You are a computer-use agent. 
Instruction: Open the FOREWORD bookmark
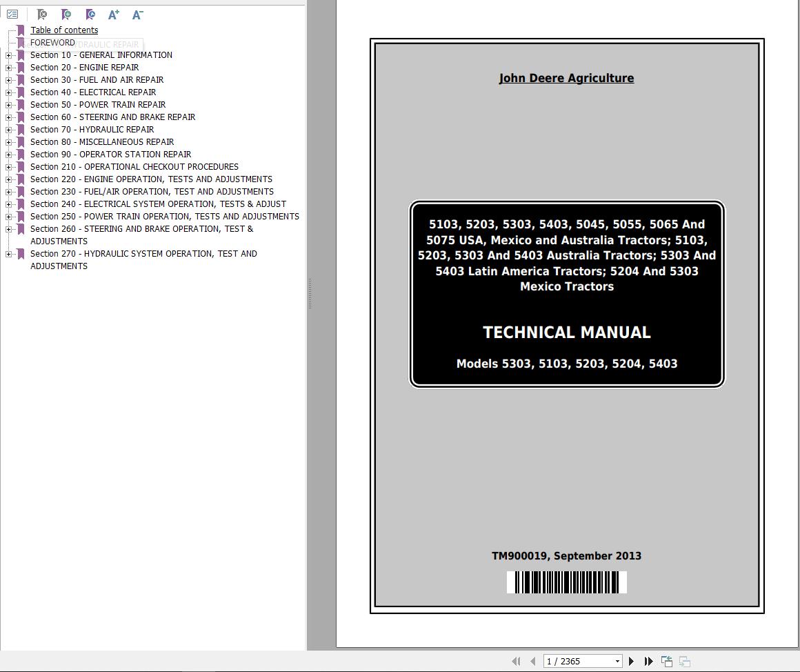coord(52,42)
